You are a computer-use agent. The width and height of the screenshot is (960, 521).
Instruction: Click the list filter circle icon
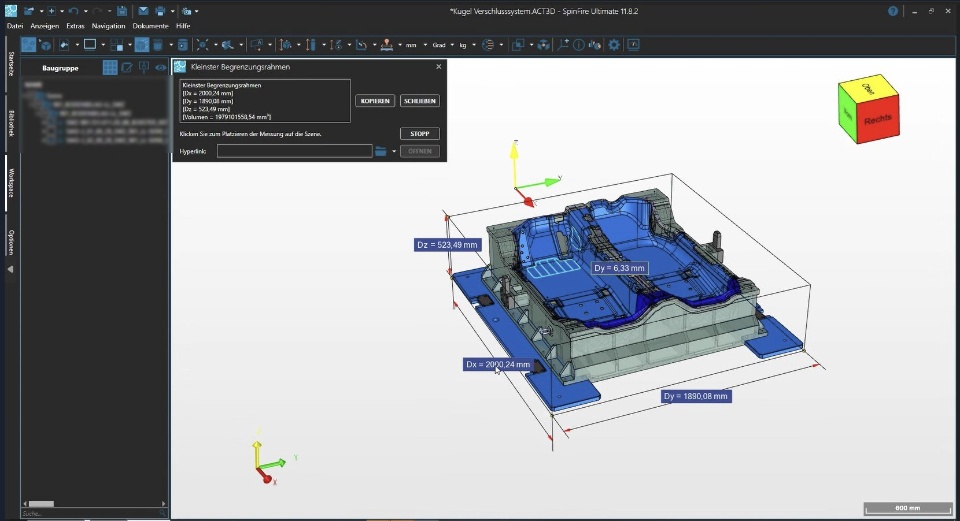[x=488, y=45]
